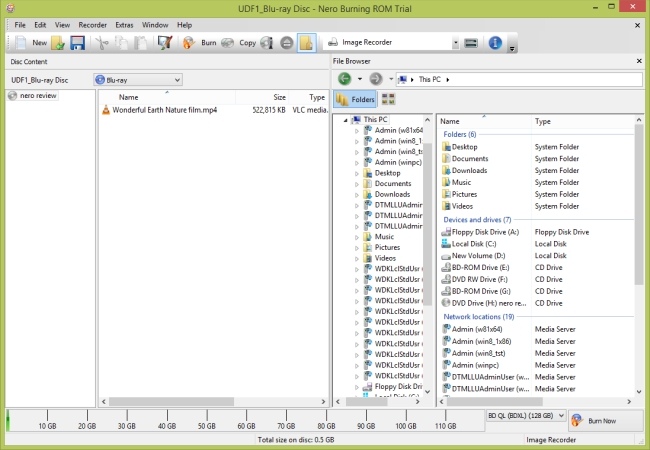Expand the toolbar overflow options arrow
The width and height of the screenshot is (650, 450).
pyautogui.click(x=512, y=48)
